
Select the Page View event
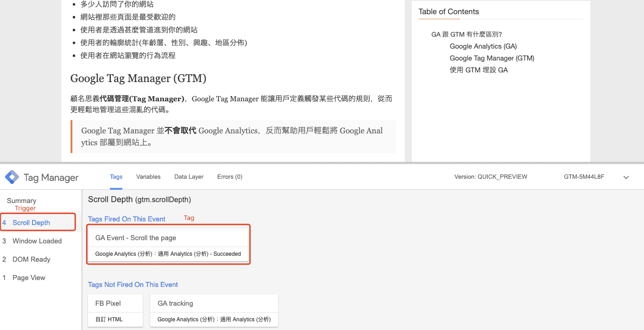(29, 278)
